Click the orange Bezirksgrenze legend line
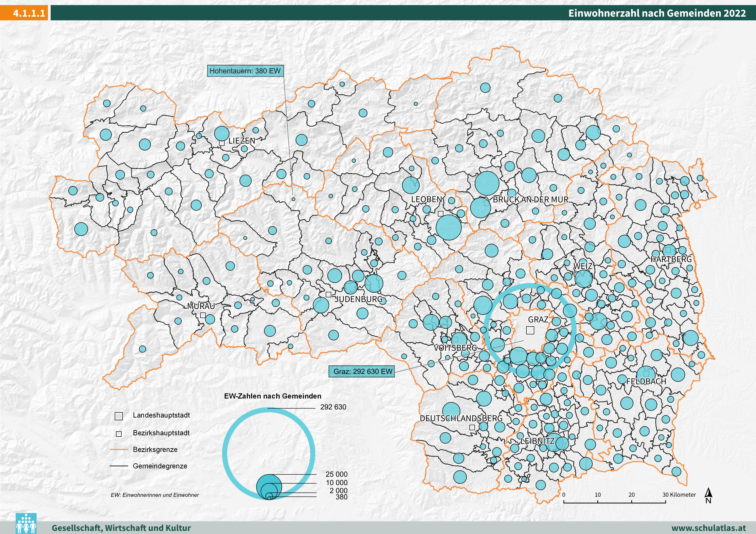Screen dimensions: 756x534 point(119,449)
